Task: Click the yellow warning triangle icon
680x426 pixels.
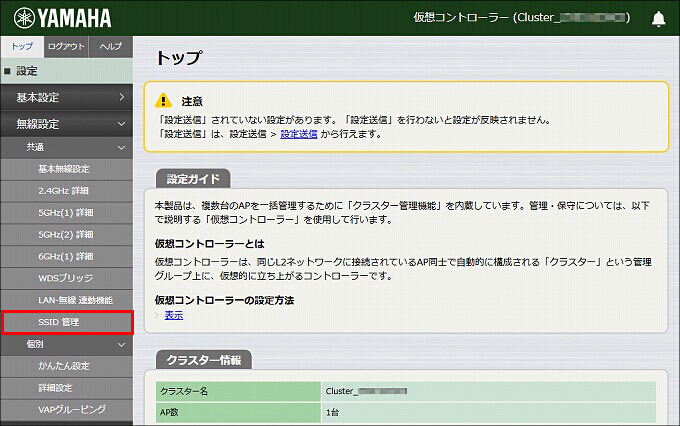Action: pos(163,100)
